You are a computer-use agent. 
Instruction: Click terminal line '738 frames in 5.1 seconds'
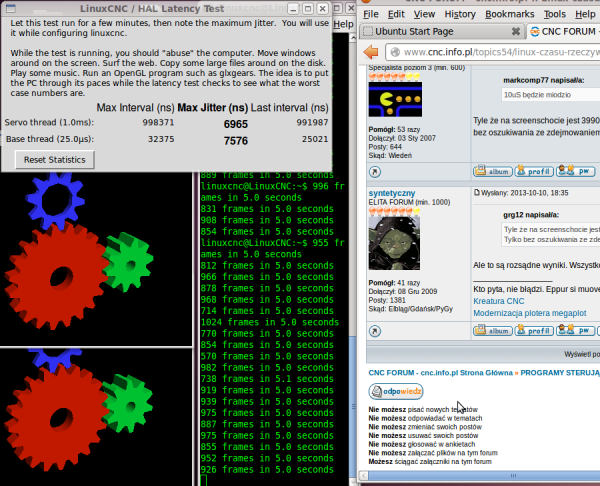click(267, 379)
